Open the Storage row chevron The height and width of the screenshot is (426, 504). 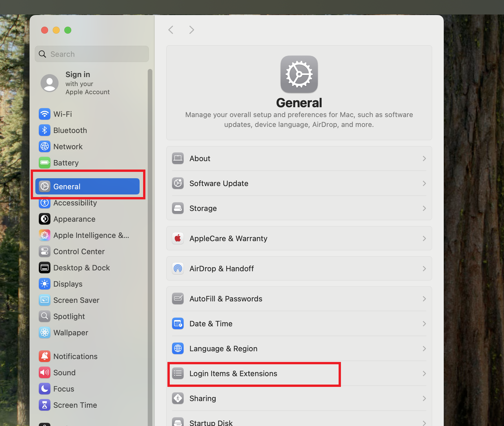(424, 208)
